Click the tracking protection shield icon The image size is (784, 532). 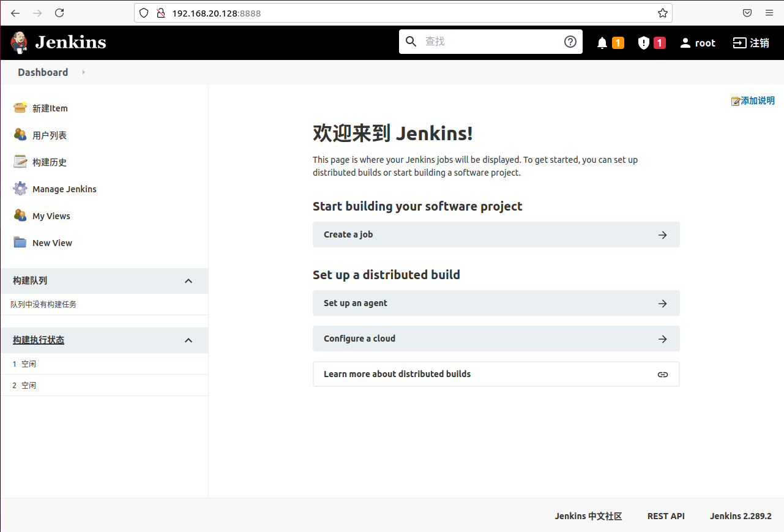pos(144,13)
